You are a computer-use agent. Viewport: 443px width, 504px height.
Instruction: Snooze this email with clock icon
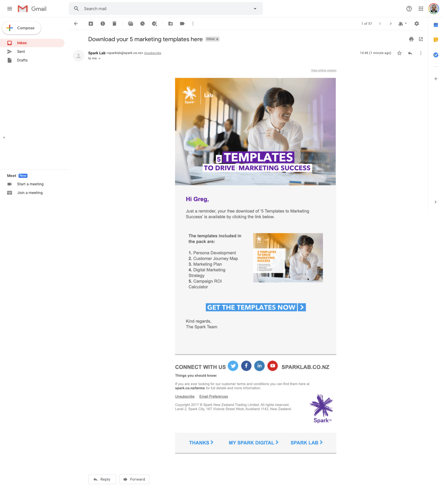coord(142,24)
